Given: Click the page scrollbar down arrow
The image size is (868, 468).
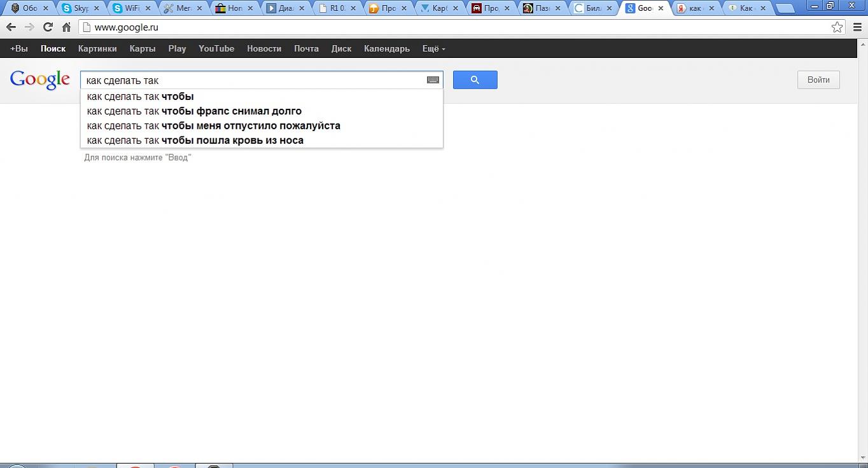Looking at the screenshot, I should coord(863,458).
